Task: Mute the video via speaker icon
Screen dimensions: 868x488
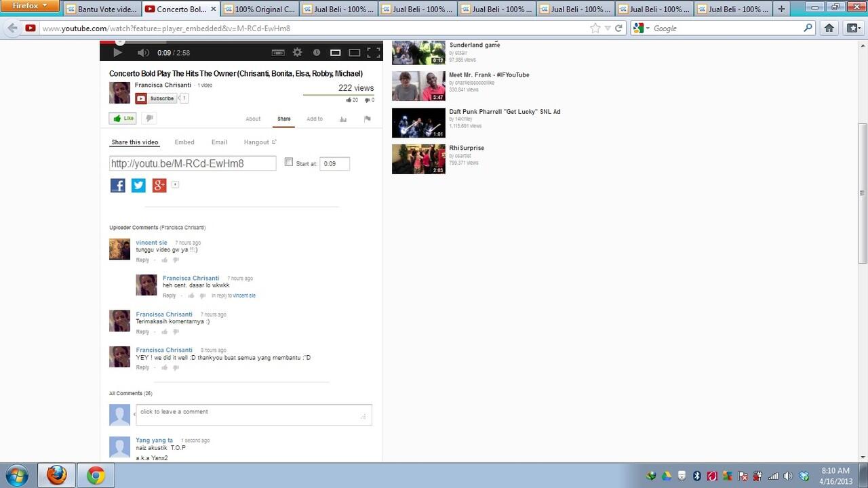Action: [143, 52]
